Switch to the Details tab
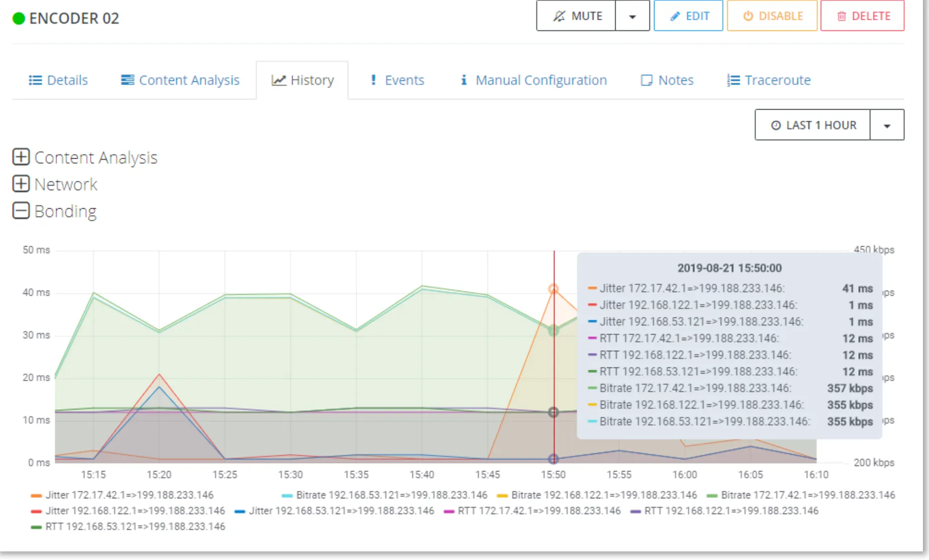 [x=58, y=80]
